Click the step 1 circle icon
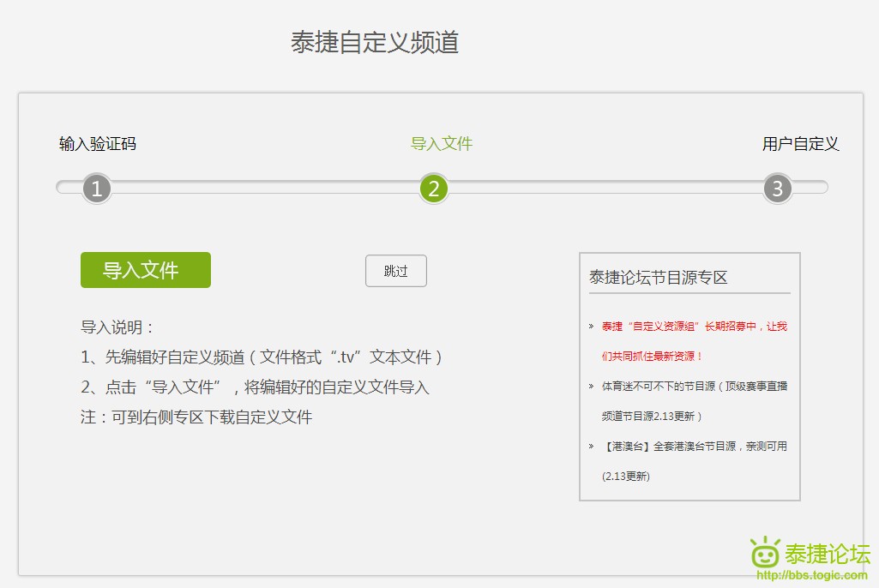Image resolution: width=879 pixels, height=588 pixels. pos(97,189)
